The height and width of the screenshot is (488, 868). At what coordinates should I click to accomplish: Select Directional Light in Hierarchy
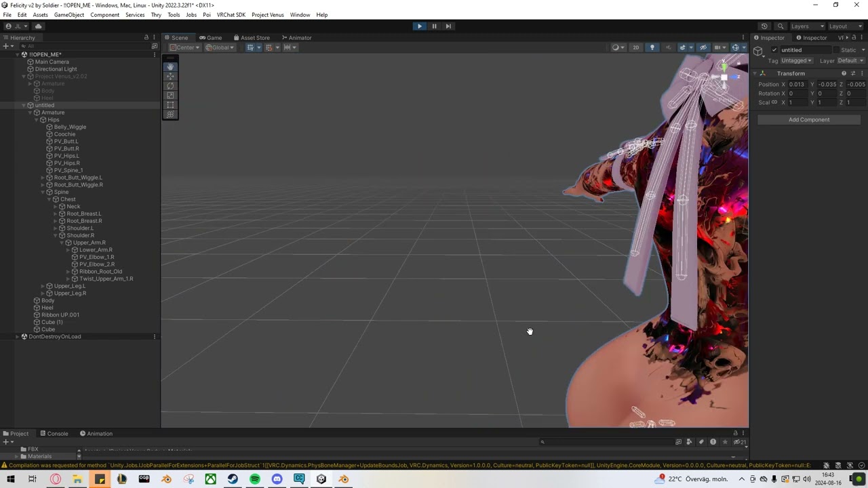pyautogui.click(x=56, y=69)
